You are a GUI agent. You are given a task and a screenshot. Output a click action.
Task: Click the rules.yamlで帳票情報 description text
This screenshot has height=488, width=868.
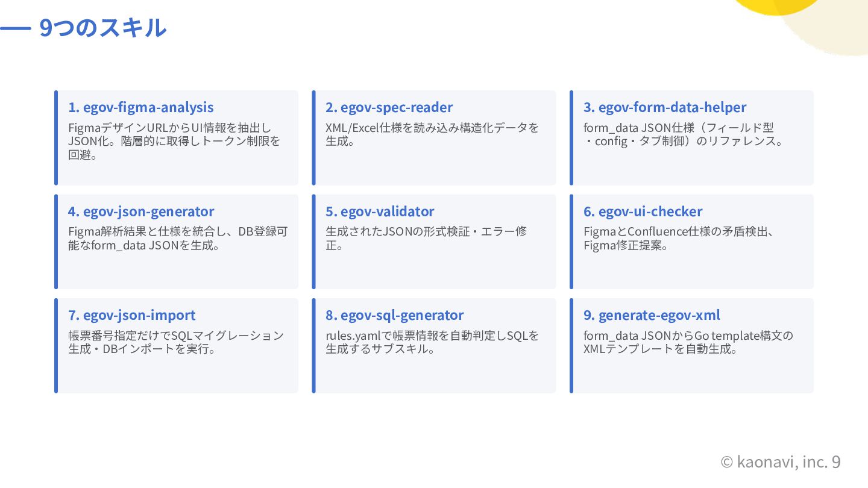[x=432, y=342]
